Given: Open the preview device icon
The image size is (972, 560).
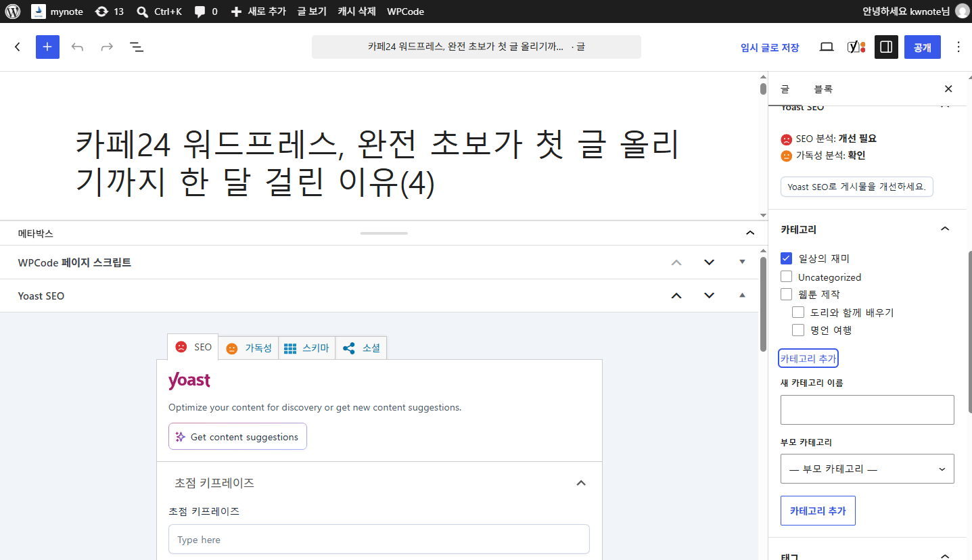Looking at the screenshot, I should click(x=827, y=47).
